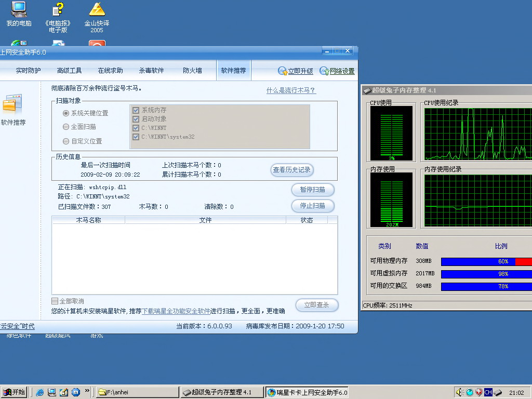The height and width of the screenshot is (399, 532).
Task: Switch to the 高级工具 tab
Action: (69, 71)
